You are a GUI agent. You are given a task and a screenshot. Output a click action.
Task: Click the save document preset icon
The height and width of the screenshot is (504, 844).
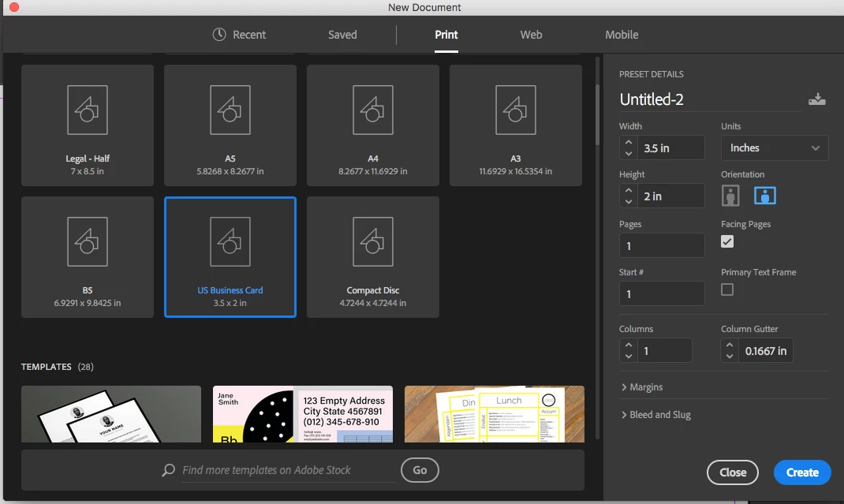click(816, 99)
